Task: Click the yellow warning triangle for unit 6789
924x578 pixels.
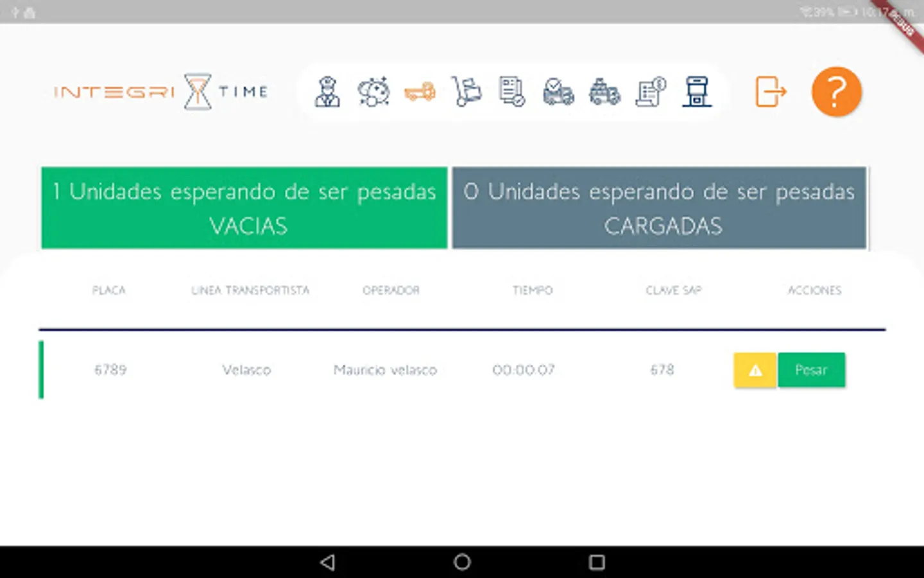Action: point(755,370)
